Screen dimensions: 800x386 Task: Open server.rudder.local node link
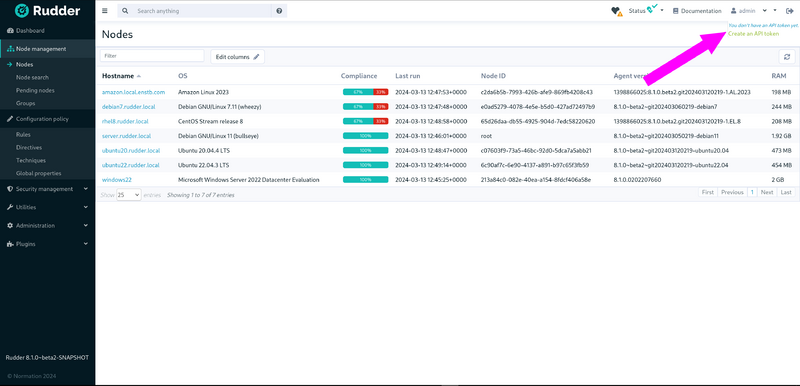click(127, 136)
